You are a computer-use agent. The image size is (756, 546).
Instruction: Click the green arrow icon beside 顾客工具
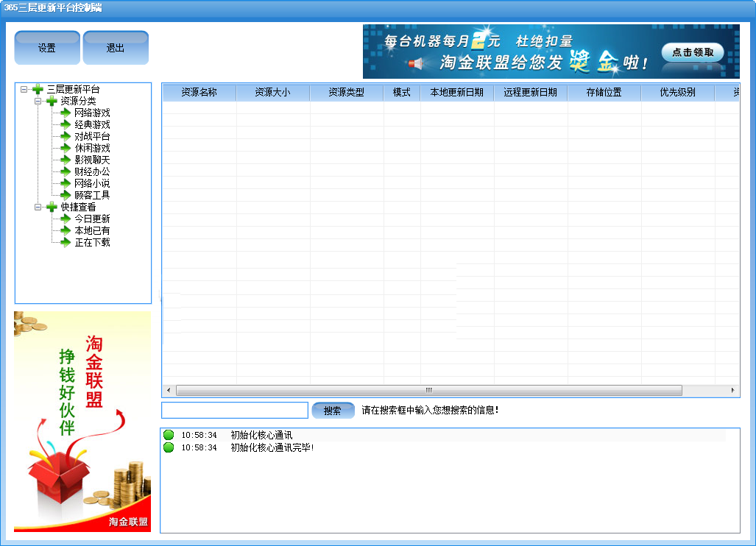(66, 195)
